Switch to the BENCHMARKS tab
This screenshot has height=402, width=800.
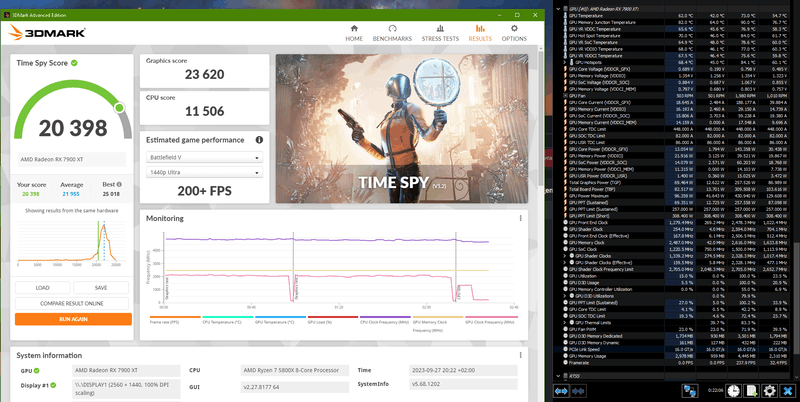click(x=392, y=33)
